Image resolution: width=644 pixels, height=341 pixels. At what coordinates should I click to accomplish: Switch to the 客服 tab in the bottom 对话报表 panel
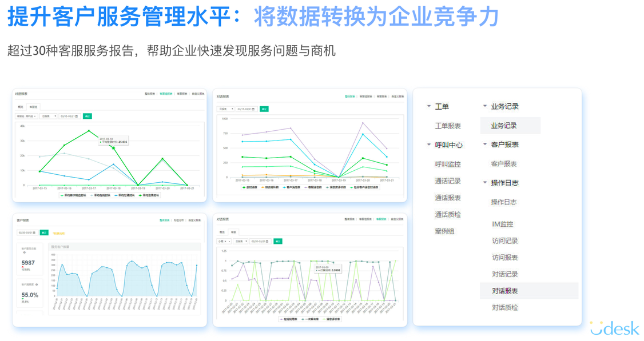(233, 232)
